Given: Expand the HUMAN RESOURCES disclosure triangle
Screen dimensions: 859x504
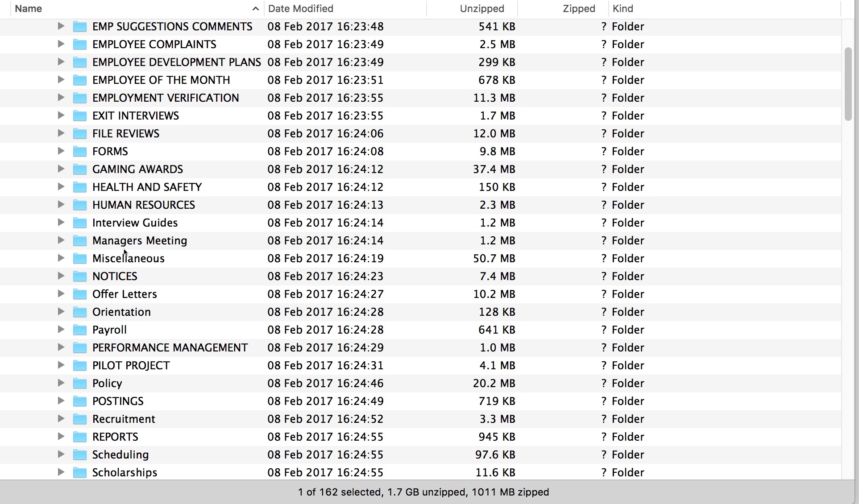Looking at the screenshot, I should click(x=61, y=205).
